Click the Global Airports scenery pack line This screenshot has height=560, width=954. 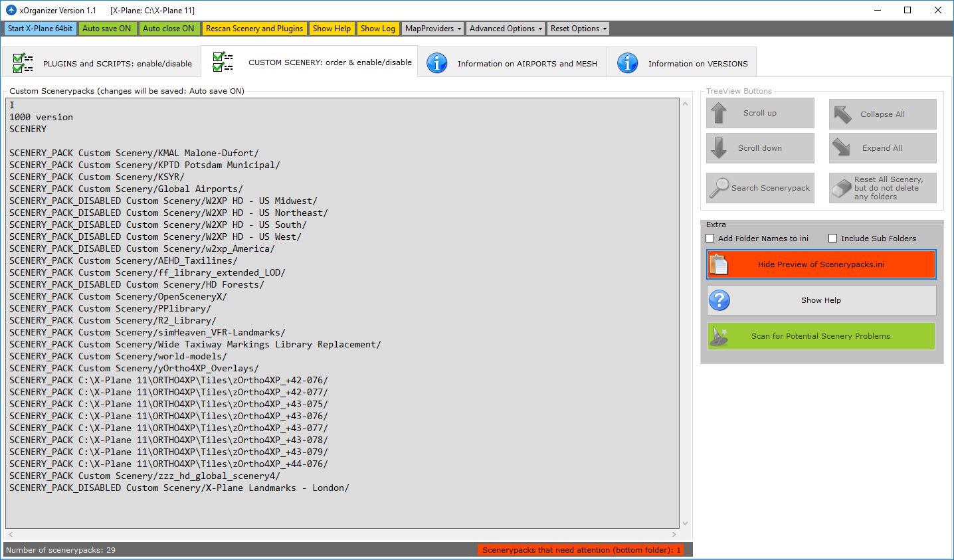tap(126, 189)
